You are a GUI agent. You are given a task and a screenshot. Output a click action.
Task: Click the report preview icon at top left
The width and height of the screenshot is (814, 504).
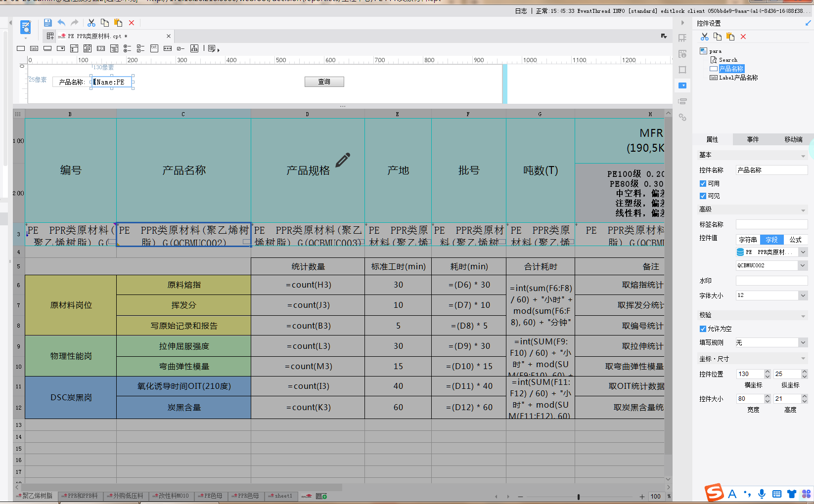point(26,28)
